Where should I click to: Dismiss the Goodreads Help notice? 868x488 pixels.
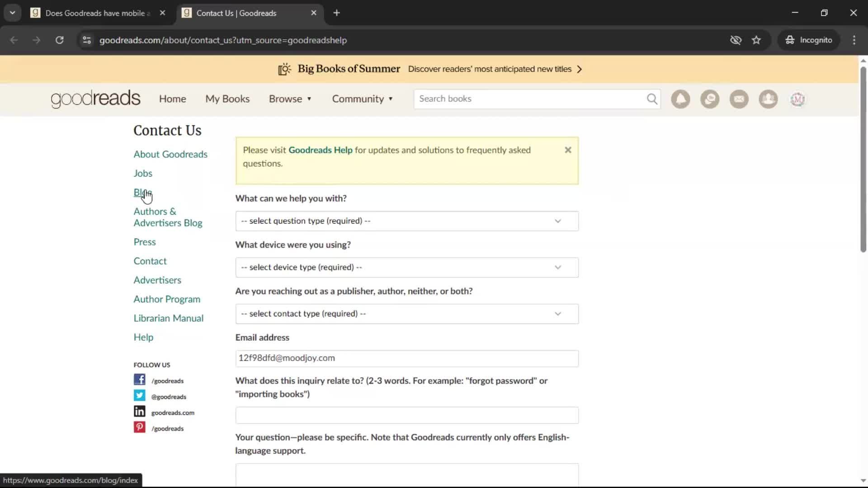[568, 150]
